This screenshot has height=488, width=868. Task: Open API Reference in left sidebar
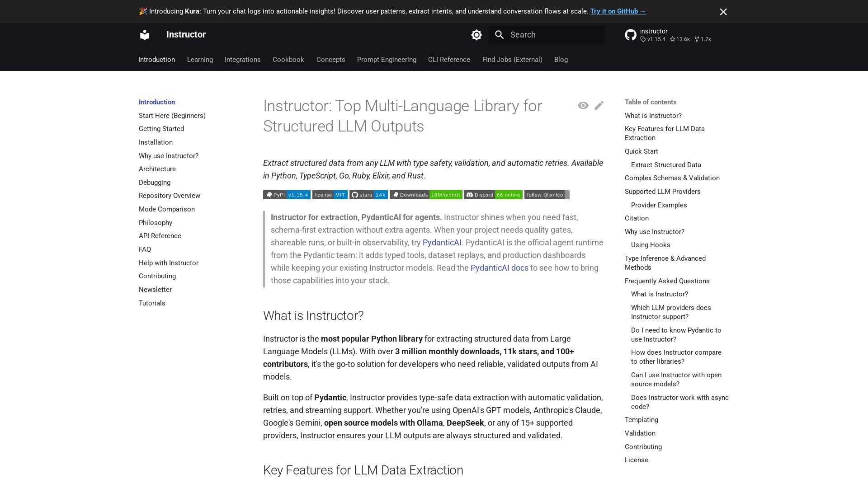(160, 236)
